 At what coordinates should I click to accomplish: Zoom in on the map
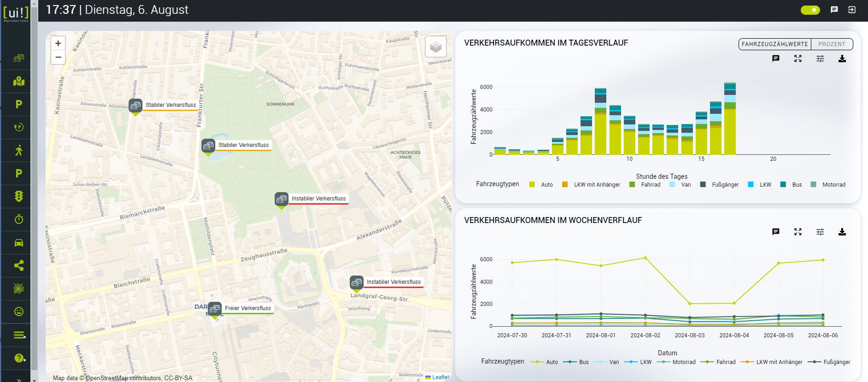[58, 43]
